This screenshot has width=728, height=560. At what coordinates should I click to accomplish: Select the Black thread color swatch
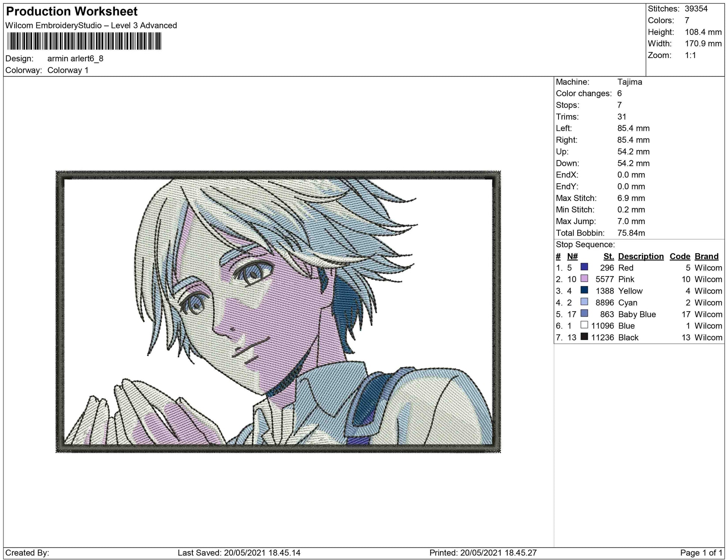584,337
